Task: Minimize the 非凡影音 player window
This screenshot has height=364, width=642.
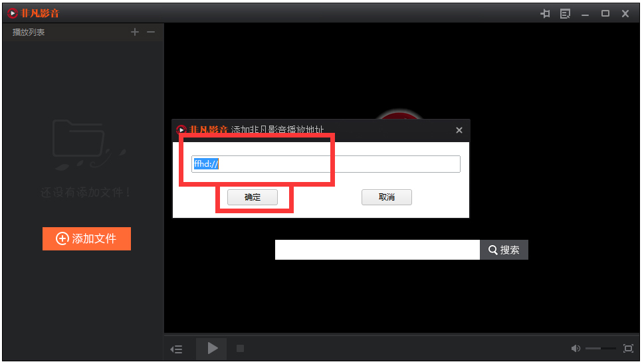Action: click(x=585, y=15)
